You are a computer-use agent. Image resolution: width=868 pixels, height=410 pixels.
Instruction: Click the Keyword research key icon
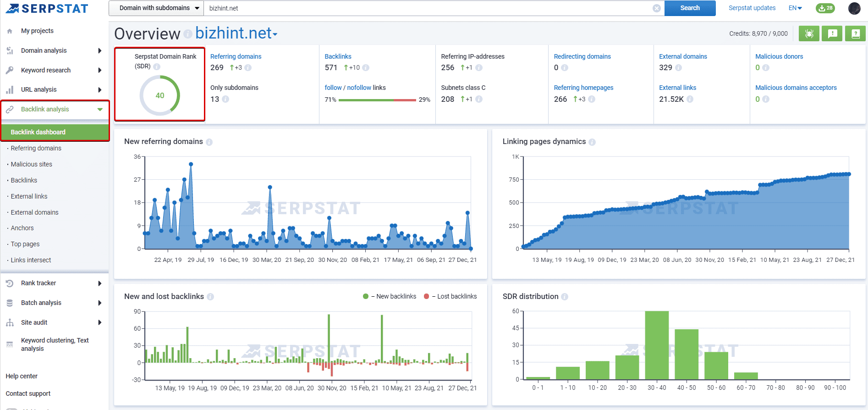10,70
